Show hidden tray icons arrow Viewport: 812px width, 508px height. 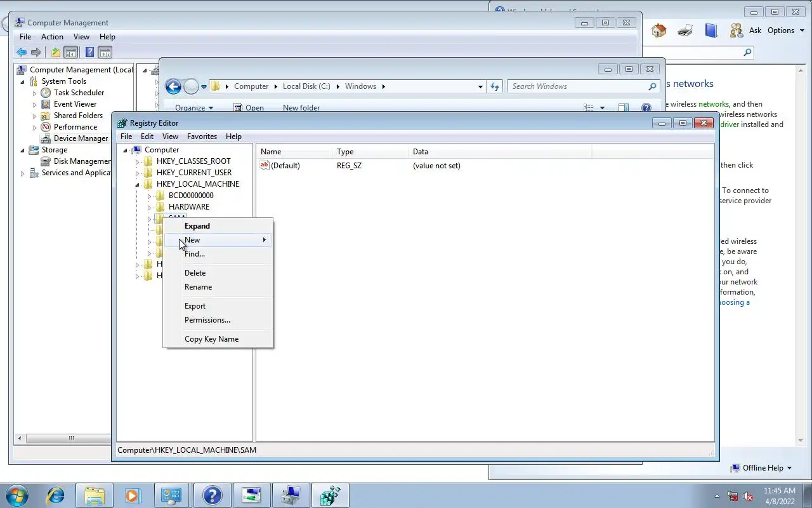click(x=717, y=496)
